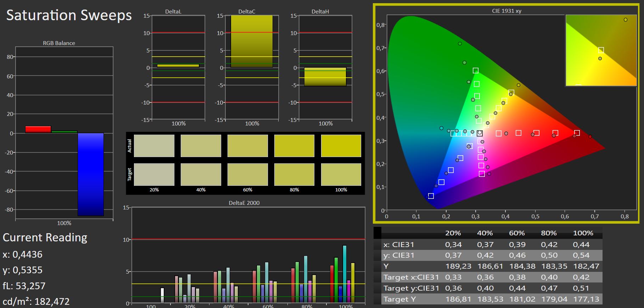This screenshot has height=308, width=644.
Task: Select the Target 40% saturation swatch
Action: point(201,174)
